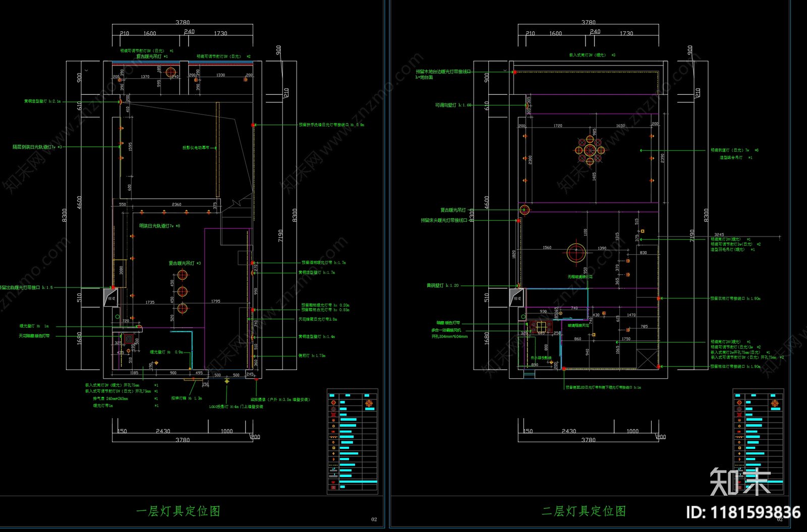Select the '二层灯具定位图' sheet title

(x=584, y=511)
